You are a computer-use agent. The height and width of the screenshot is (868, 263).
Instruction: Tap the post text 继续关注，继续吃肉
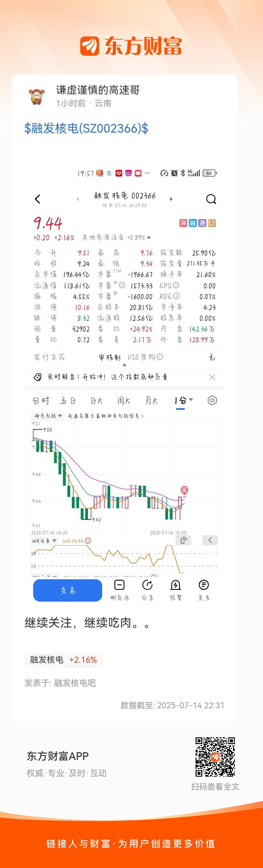pyautogui.click(x=87, y=623)
